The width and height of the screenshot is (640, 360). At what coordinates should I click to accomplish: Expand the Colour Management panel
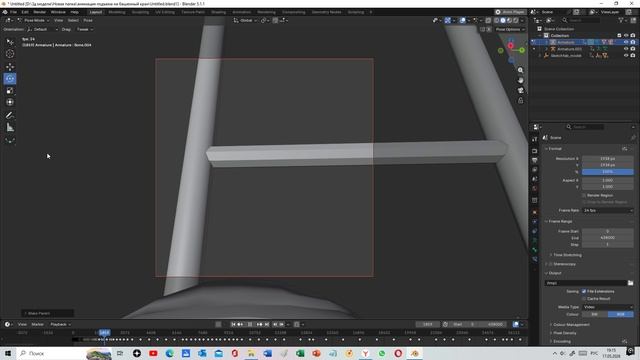[570, 324]
